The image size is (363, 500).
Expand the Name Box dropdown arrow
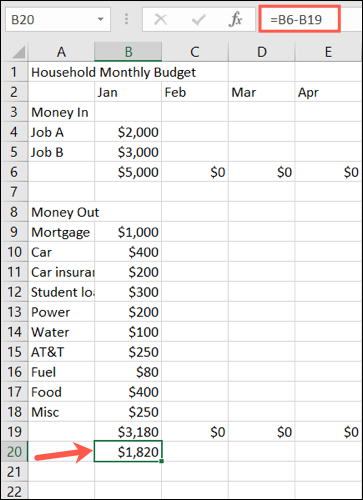coord(100,20)
